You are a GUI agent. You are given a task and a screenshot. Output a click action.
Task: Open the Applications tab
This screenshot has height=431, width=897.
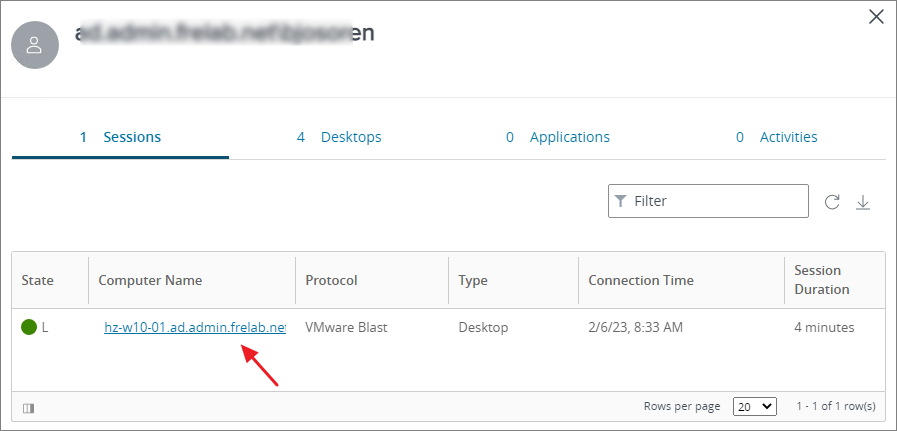point(558,137)
